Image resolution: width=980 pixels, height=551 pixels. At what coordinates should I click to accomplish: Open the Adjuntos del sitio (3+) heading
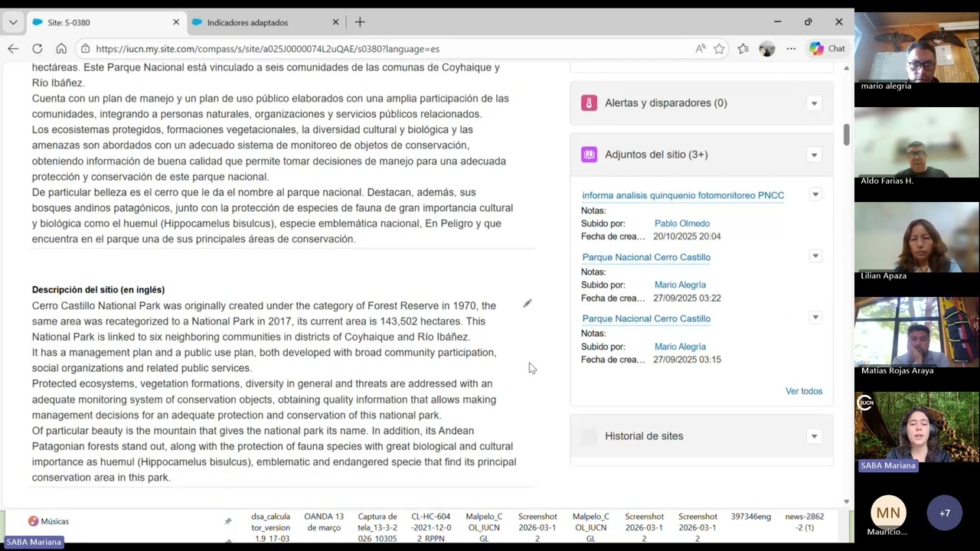pos(656,154)
